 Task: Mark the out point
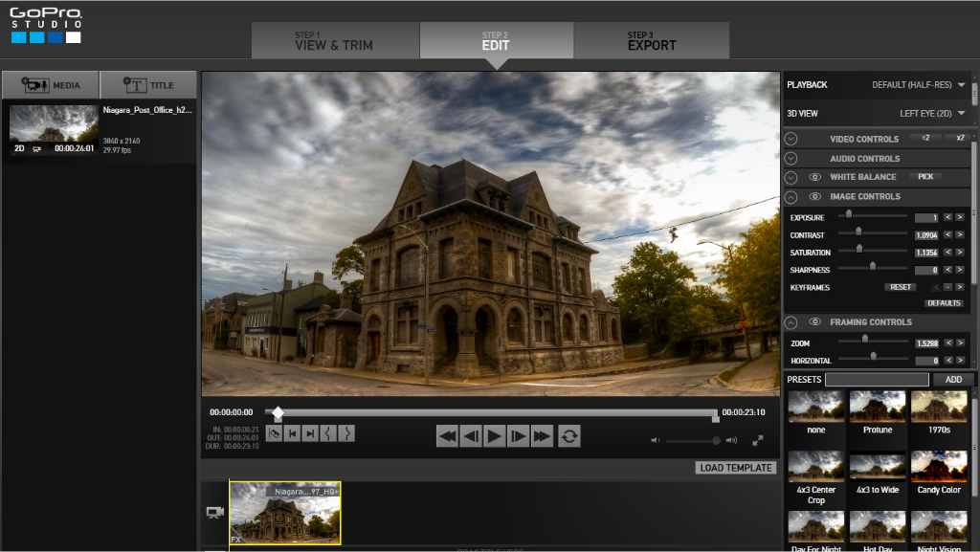tap(346, 433)
